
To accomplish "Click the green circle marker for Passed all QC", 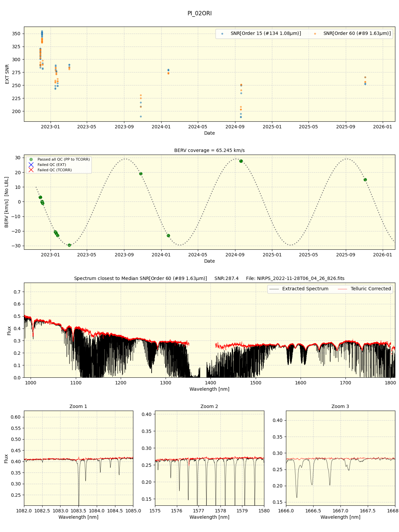I will (31, 160).
